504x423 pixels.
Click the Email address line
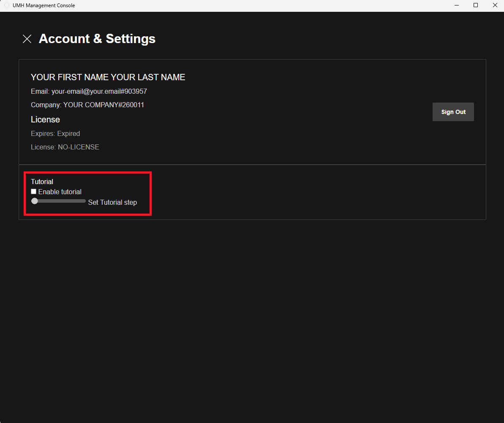click(x=89, y=91)
